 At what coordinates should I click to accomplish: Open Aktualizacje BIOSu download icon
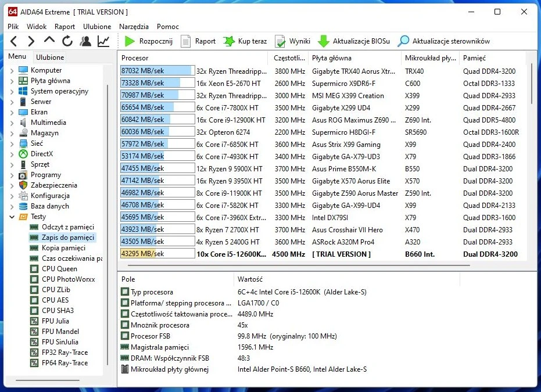click(324, 41)
